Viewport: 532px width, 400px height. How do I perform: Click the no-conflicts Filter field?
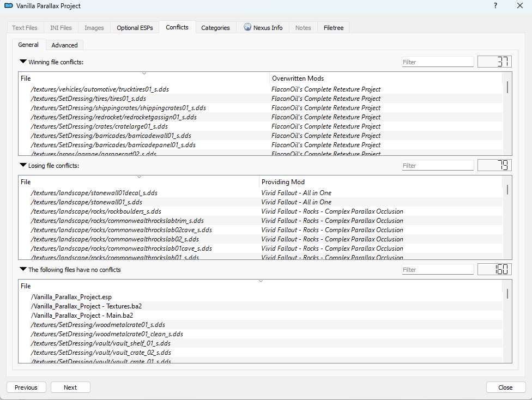438,269
